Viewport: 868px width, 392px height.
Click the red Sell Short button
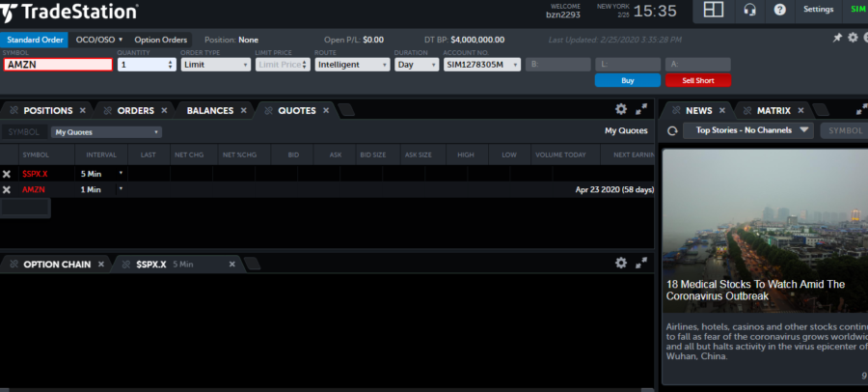698,80
